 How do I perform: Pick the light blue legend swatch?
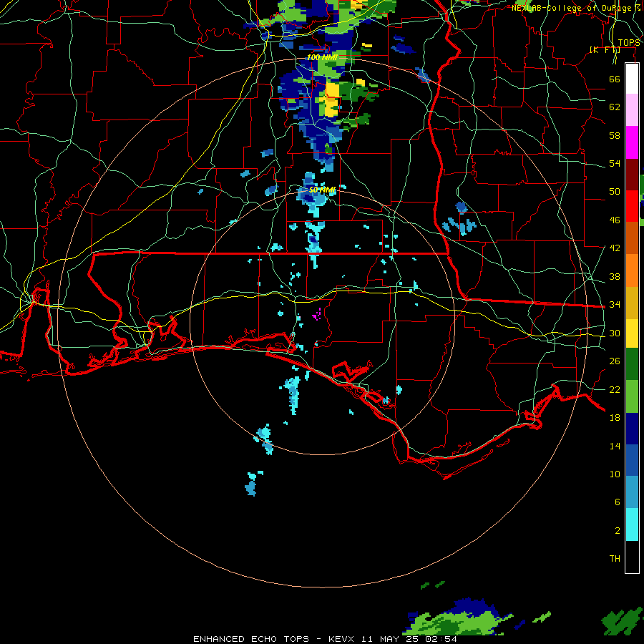coord(632,492)
